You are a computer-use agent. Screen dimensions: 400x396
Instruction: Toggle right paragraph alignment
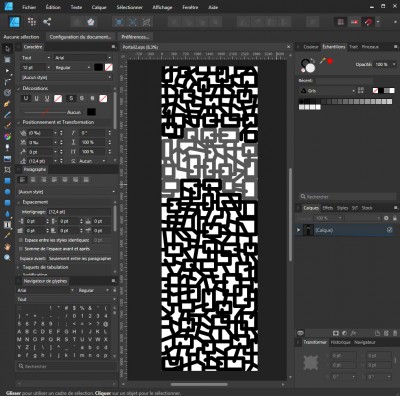(x=44, y=180)
